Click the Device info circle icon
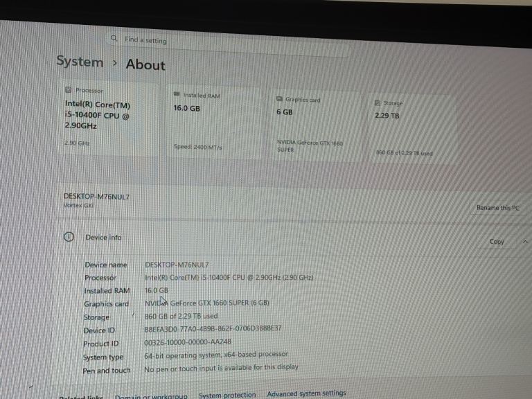 pyautogui.click(x=69, y=237)
